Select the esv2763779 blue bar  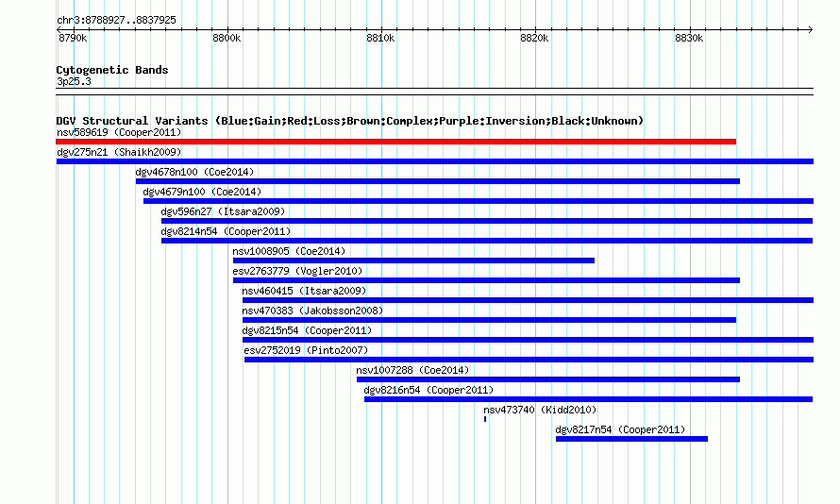486,280
